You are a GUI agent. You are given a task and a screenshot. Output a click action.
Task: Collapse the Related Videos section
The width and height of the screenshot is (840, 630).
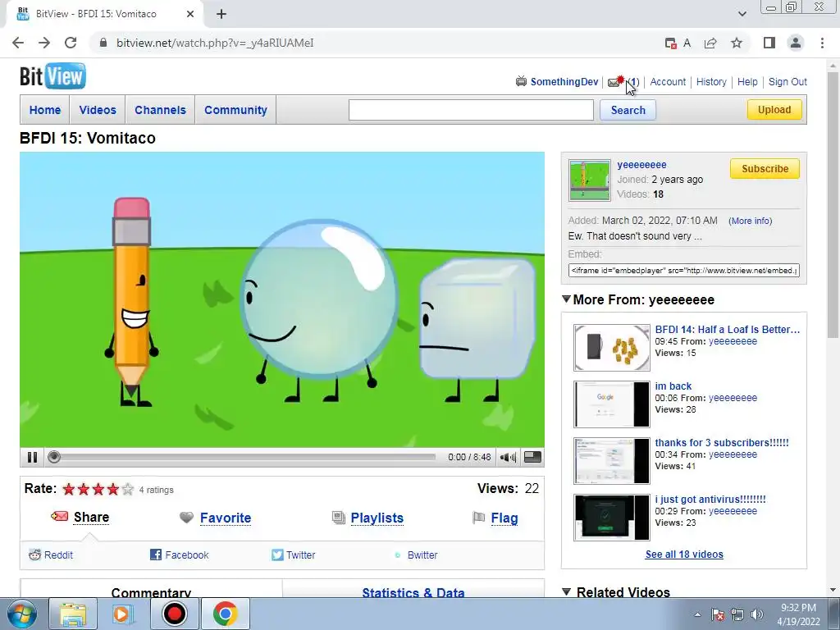tap(566, 591)
